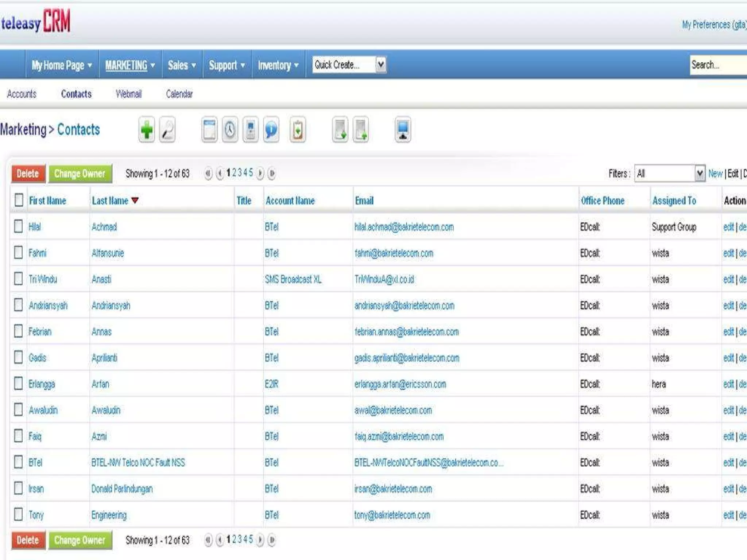Expand the Quick Create dropdown
This screenshot has width=747, height=560.
[x=380, y=65]
